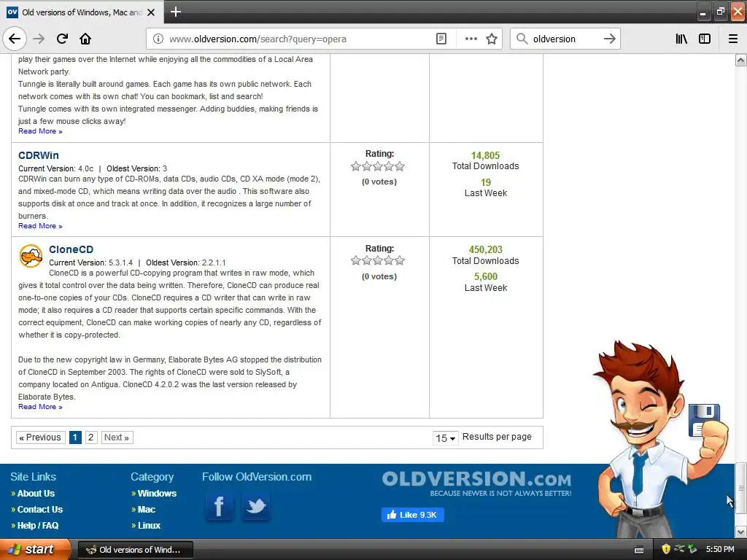Viewport: 747px width, 560px height.
Task: Click the oldversion search box
Action: (565, 39)
